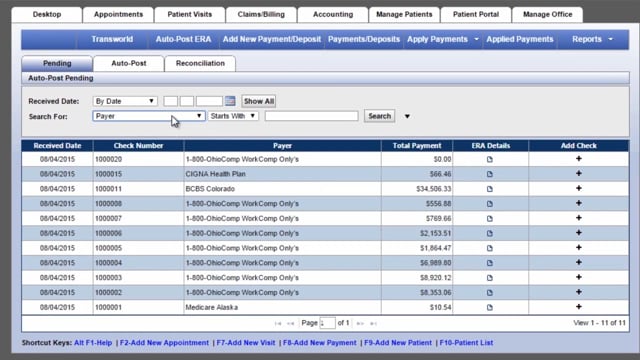Add check for row 1000020

(579, 159)
